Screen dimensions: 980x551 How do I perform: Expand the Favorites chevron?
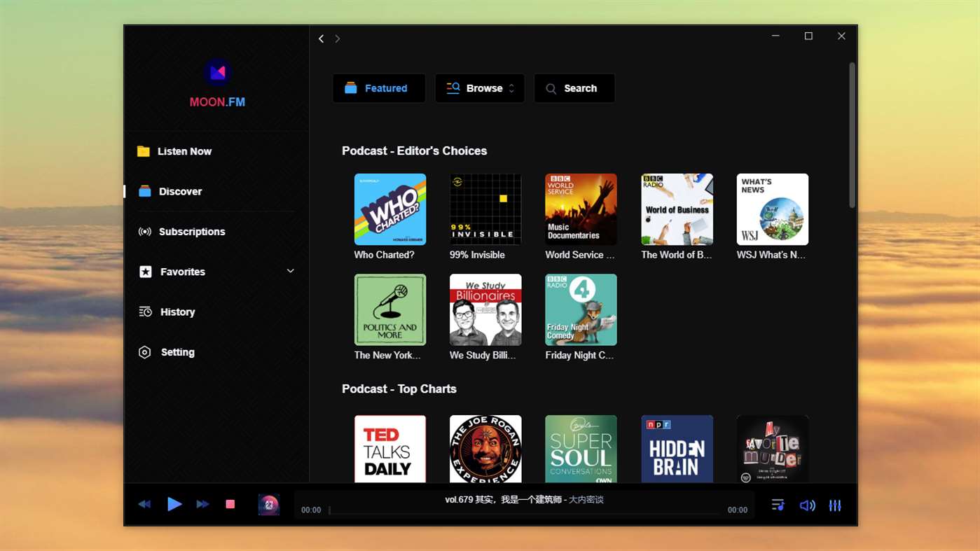(290, 271)
